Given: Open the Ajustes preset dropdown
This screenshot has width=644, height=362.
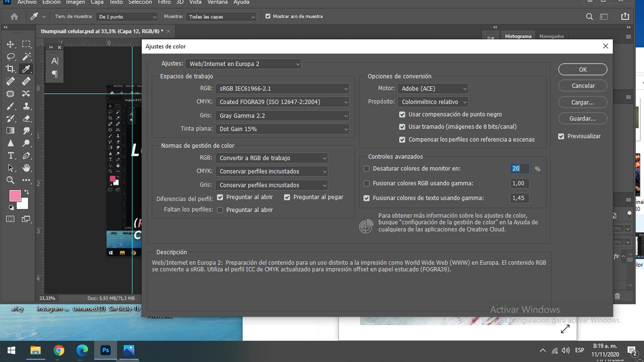Looking at the screenshot, I should coord(244,64).
